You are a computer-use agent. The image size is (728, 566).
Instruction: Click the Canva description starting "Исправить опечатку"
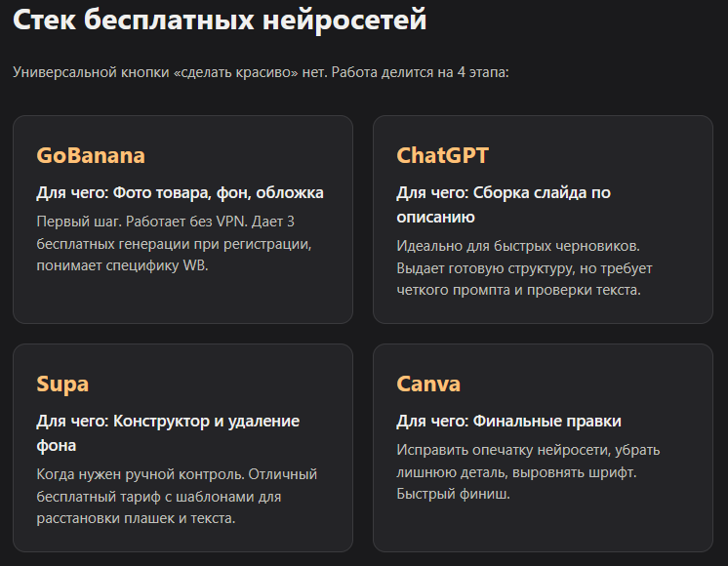coord(528,471)
